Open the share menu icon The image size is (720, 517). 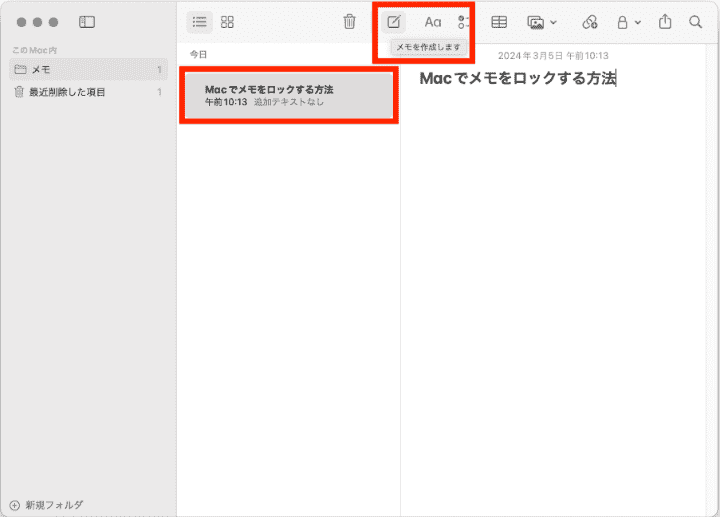click(x=665, y=22)
